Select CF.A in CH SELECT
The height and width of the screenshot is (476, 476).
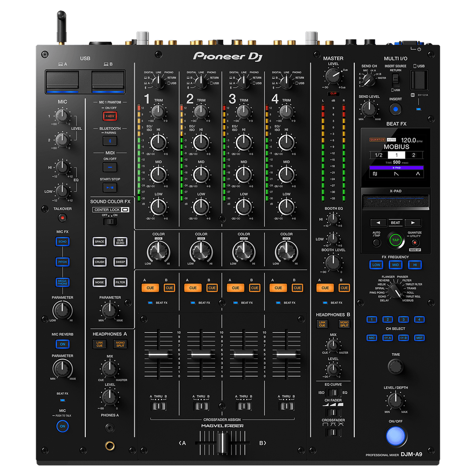[388, 338]
